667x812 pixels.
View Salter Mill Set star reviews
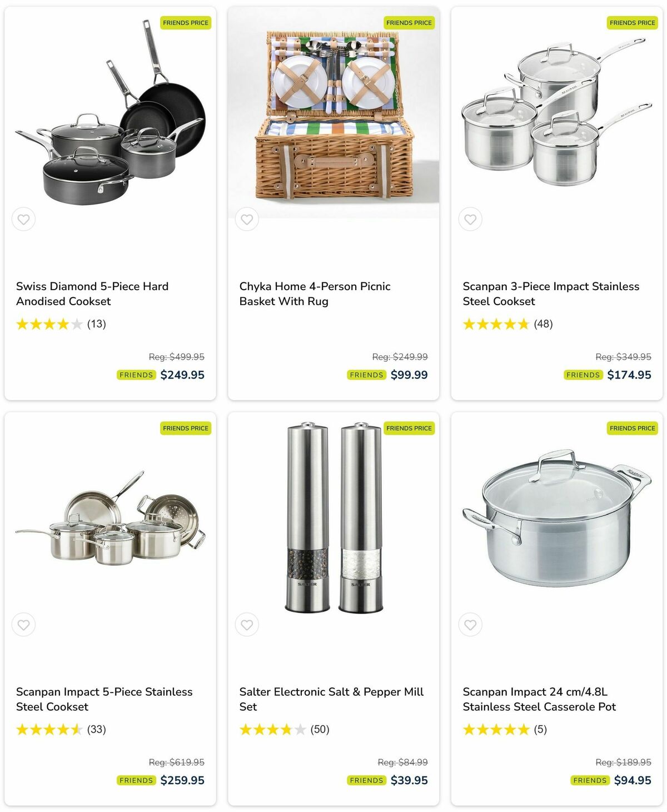(x=272, y=729)
